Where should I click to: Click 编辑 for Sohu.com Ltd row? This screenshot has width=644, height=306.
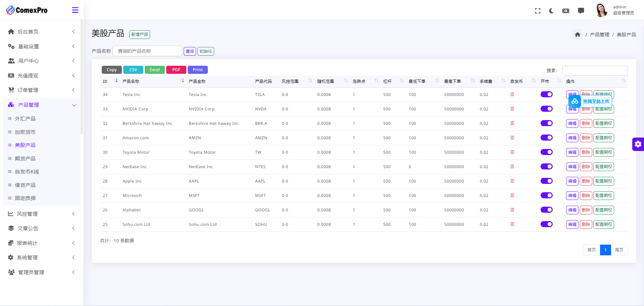pyautogui.click(x=572, y=224)
